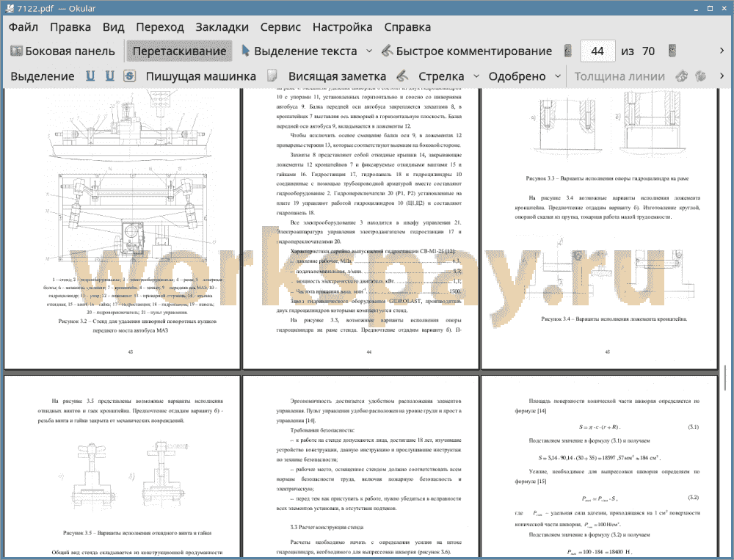Open the Сервис menu

pyautogui.click(x=280, y=27)
